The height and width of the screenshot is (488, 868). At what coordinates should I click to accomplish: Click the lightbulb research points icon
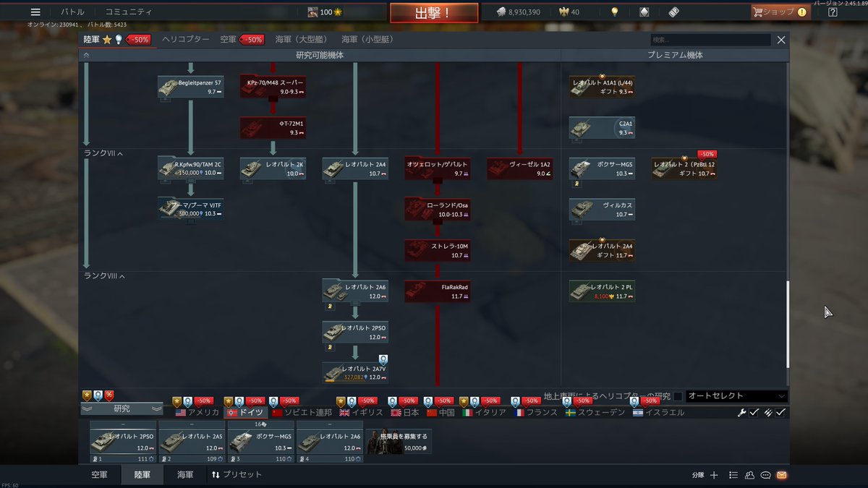coord(615,12)
